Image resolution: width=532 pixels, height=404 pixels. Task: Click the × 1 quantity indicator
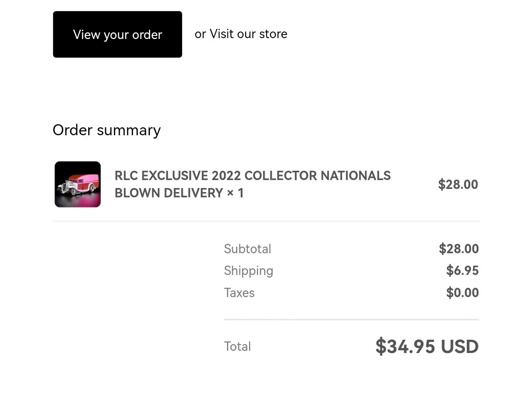click(236, 193)
